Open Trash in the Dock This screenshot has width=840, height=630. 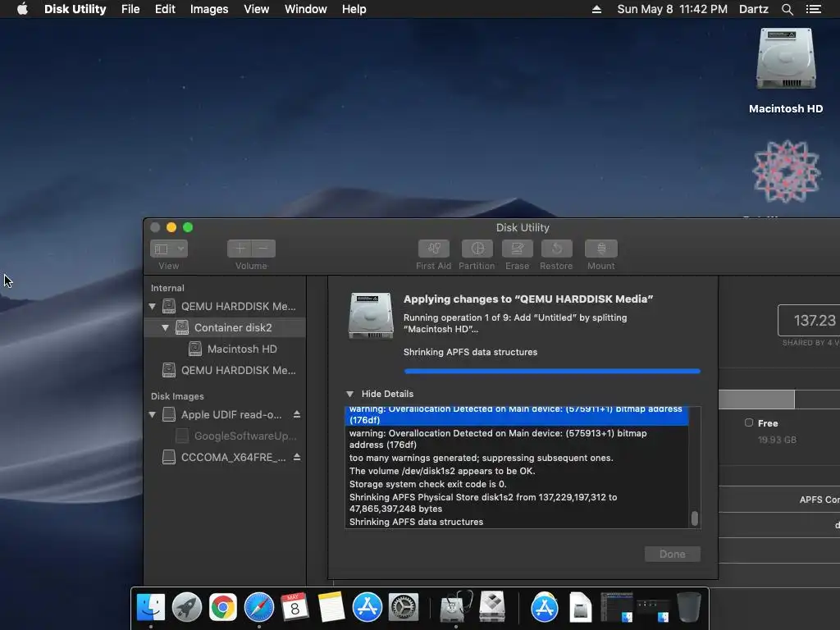(x=689, y=607)
